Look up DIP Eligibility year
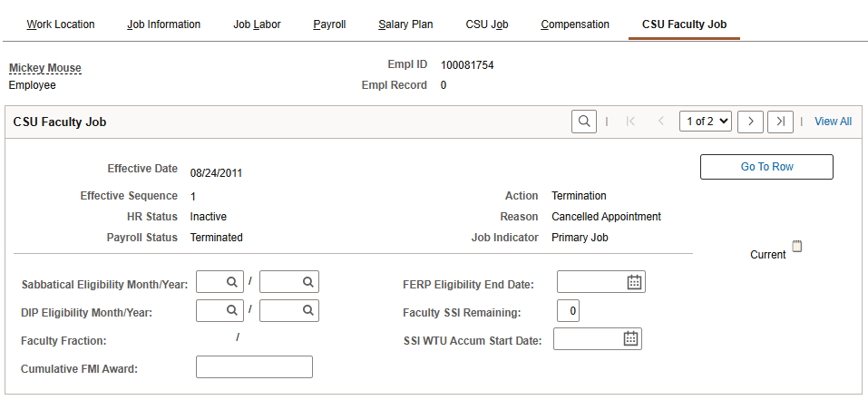The height and width of the screenshot is (400, 868). pos(307,310)
